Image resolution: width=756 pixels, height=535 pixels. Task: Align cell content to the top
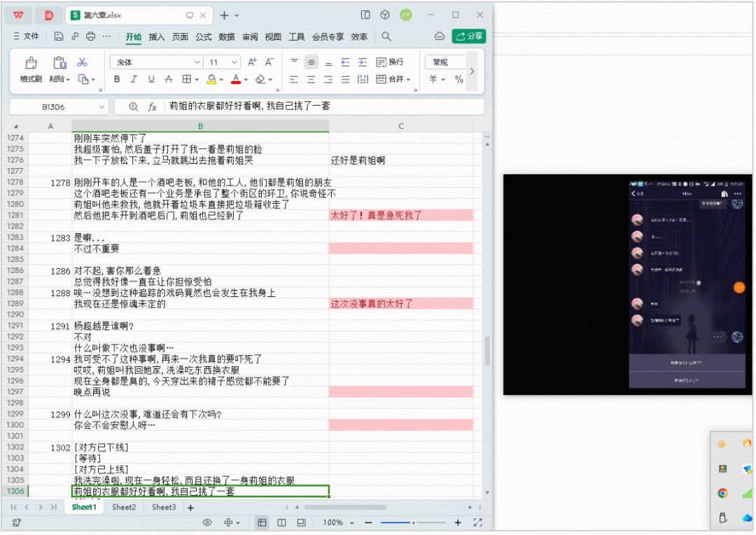293,62
